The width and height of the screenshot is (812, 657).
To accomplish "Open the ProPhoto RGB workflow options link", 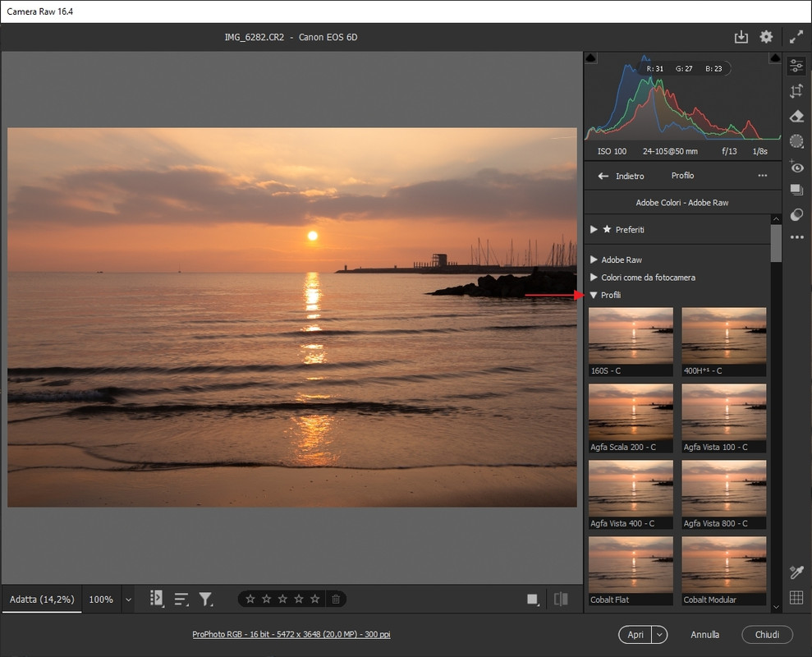I will pyautogui.click(x=292, y=635).
